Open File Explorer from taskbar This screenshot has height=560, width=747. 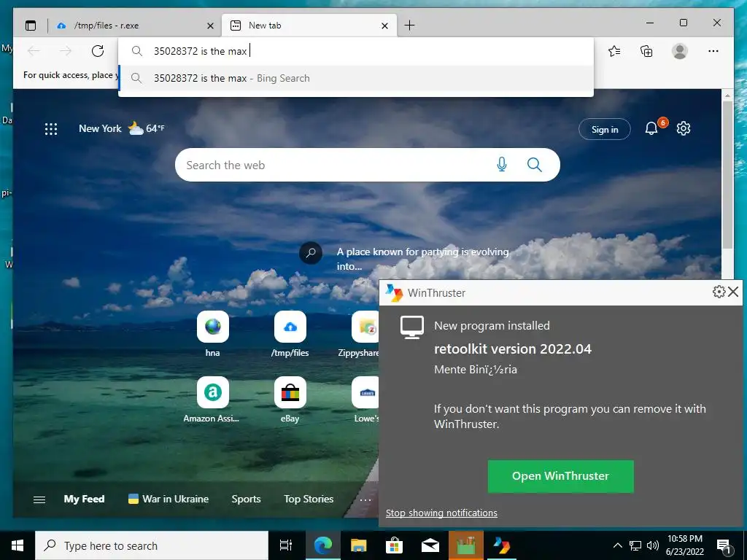359,545
